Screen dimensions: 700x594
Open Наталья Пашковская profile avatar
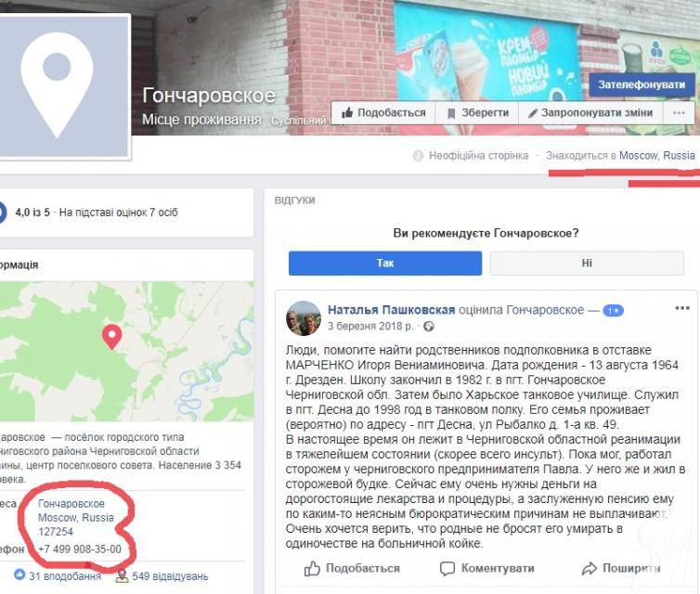click(304, 318)
